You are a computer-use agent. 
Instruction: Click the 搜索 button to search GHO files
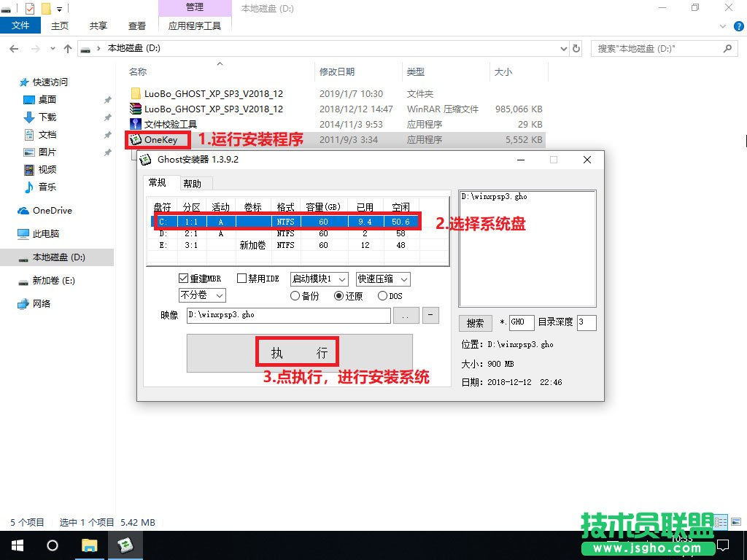[x=476, y=322]
